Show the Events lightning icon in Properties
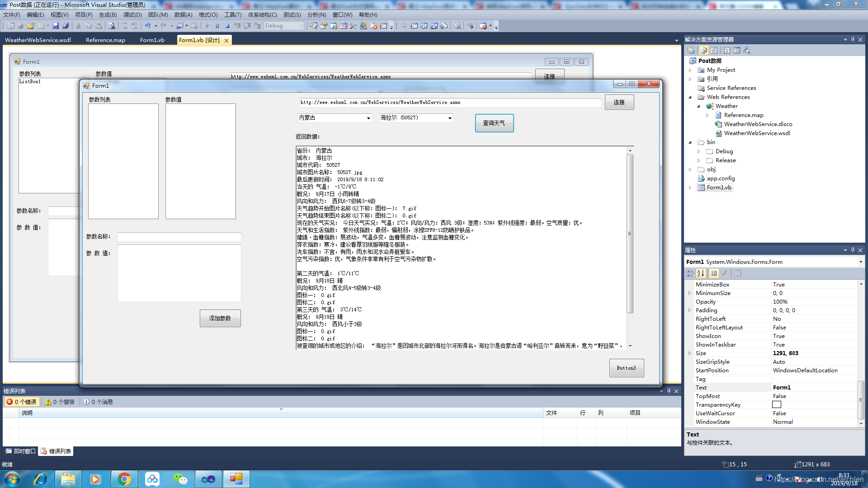This screenshot has width=868, height=488. pyautogui.click(x=724, y=273)
